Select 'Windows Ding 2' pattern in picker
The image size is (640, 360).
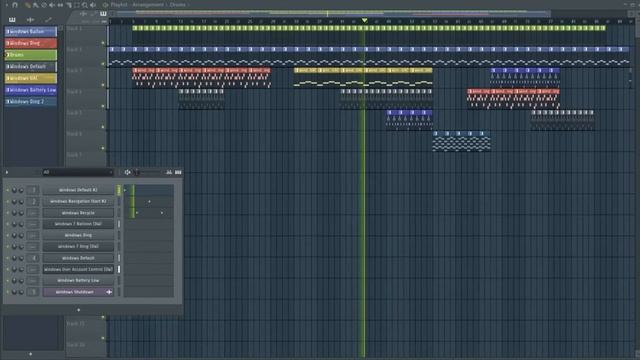pos(31,102)
